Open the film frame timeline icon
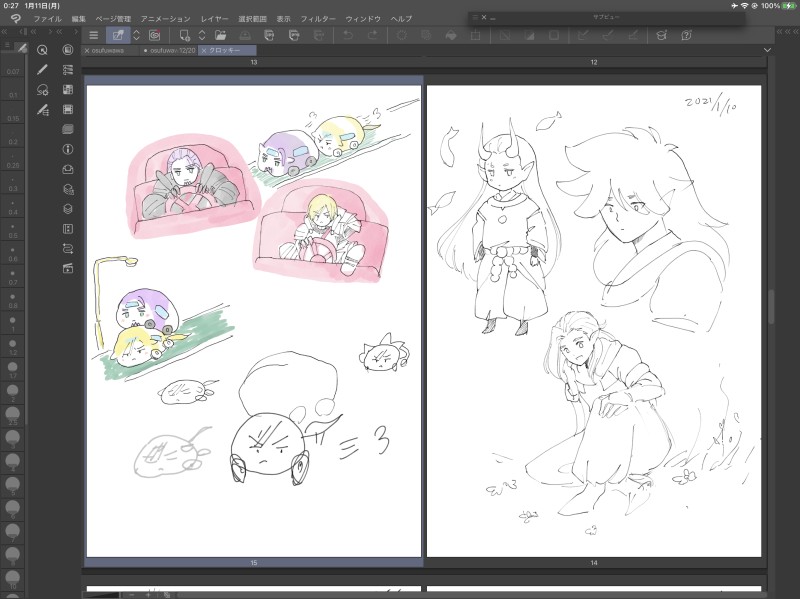The height and width of the screenshot is (599, 800). coord(68,109)
